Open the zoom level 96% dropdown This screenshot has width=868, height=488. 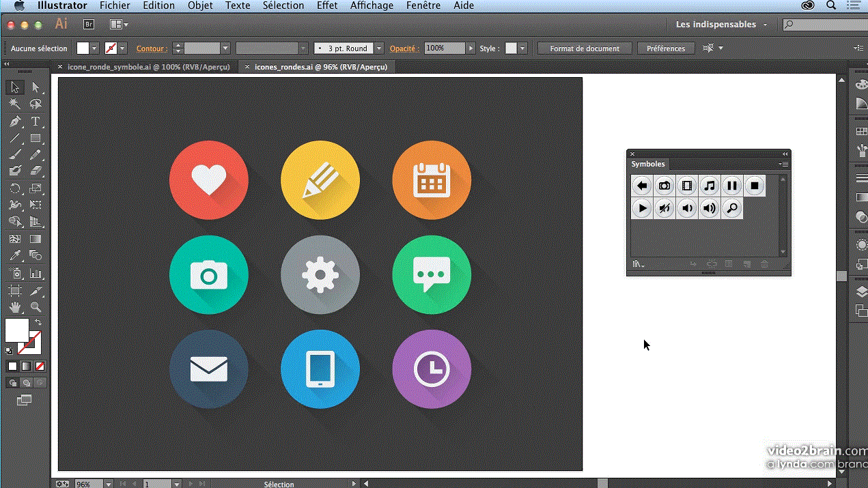[x=108, y=484]
